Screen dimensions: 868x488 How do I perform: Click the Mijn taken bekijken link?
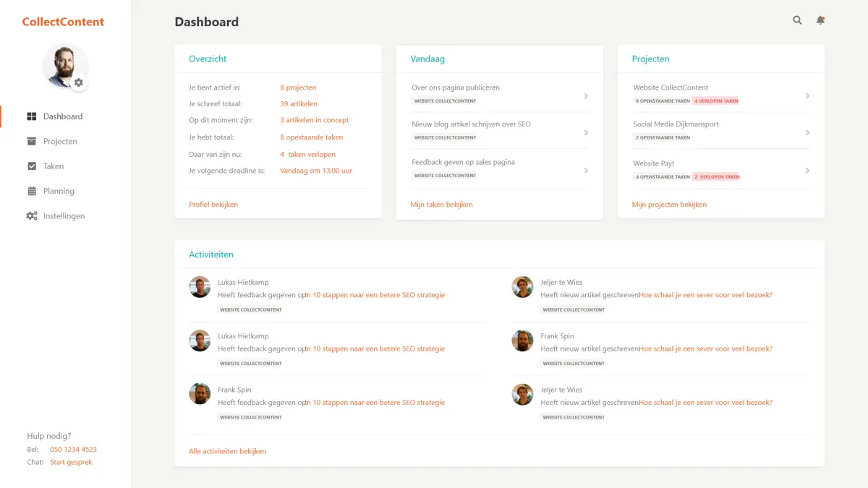pyautogui.click(x=441, y=205)
